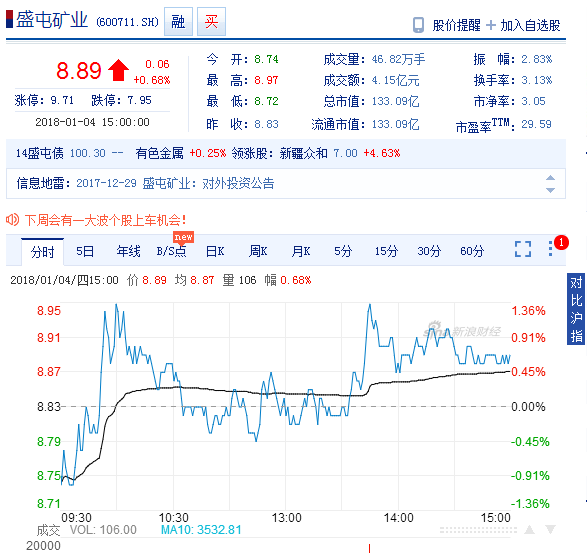Click the 融 margin trading icon
This screenshot has height=553, width=587.
pos(178,22)
